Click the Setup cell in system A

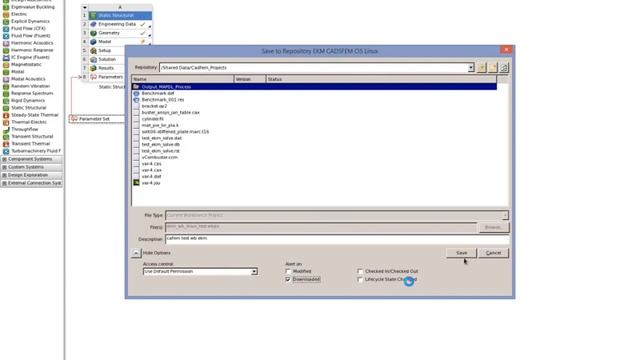[107, 51]
